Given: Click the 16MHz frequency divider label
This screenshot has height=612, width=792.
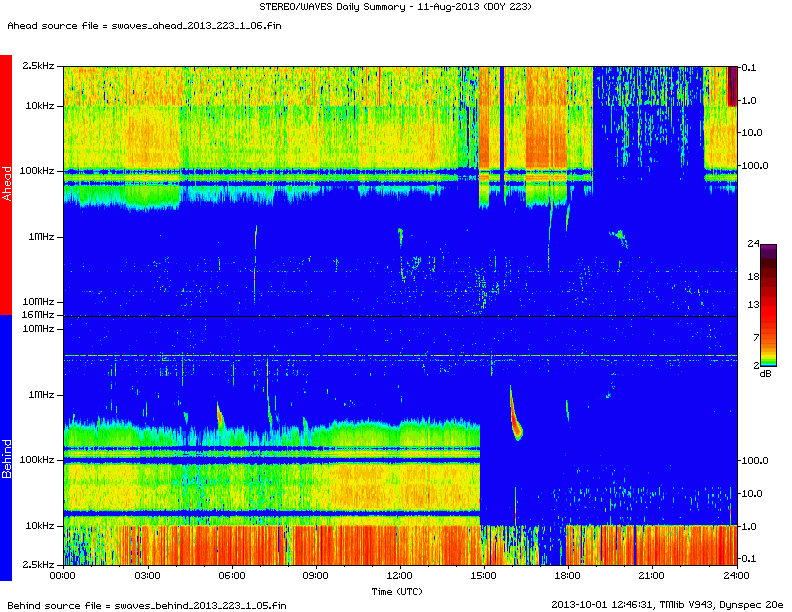Looking at the screenshot, I should click(39, 316).
